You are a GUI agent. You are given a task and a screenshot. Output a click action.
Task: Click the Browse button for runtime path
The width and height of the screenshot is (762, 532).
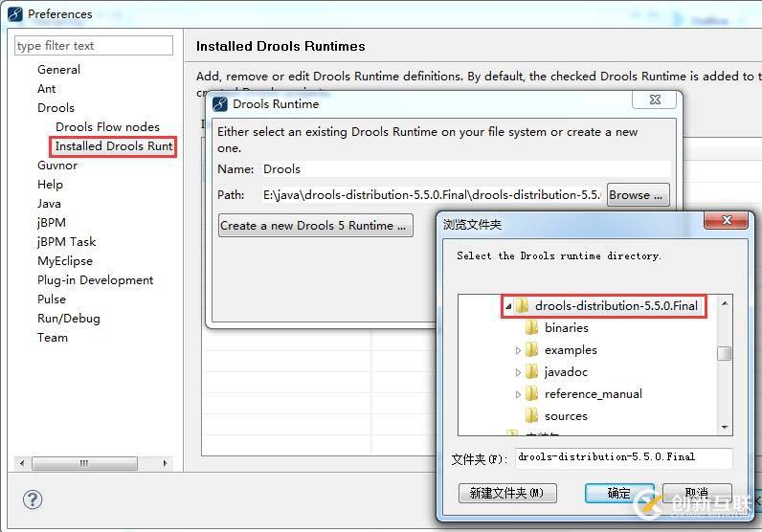pyautogui.click(x=639, y=195)
